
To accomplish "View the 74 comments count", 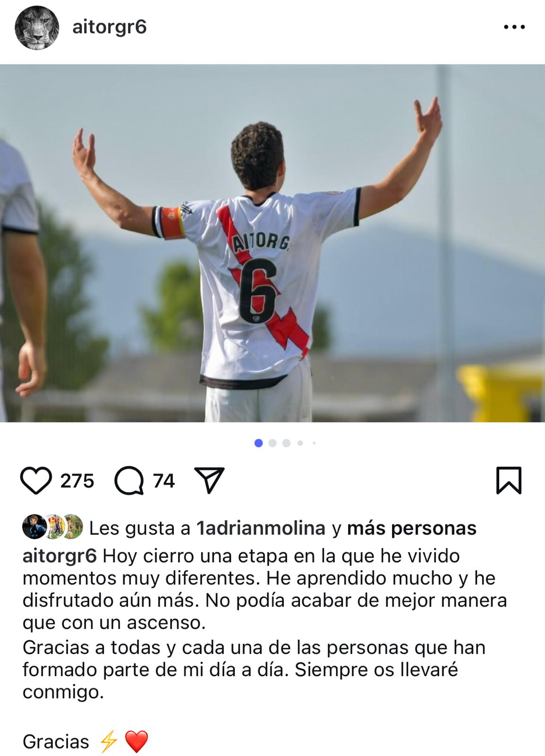I will 164,481.
